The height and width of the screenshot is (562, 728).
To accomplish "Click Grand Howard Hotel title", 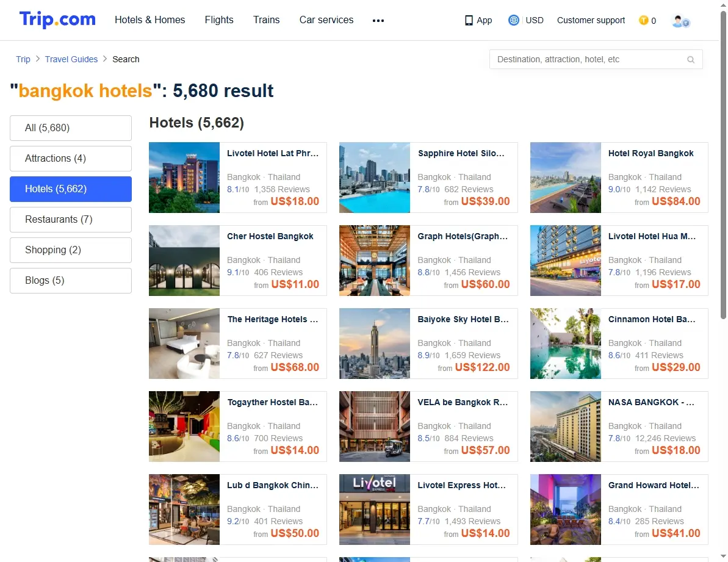I will (654, 486).
